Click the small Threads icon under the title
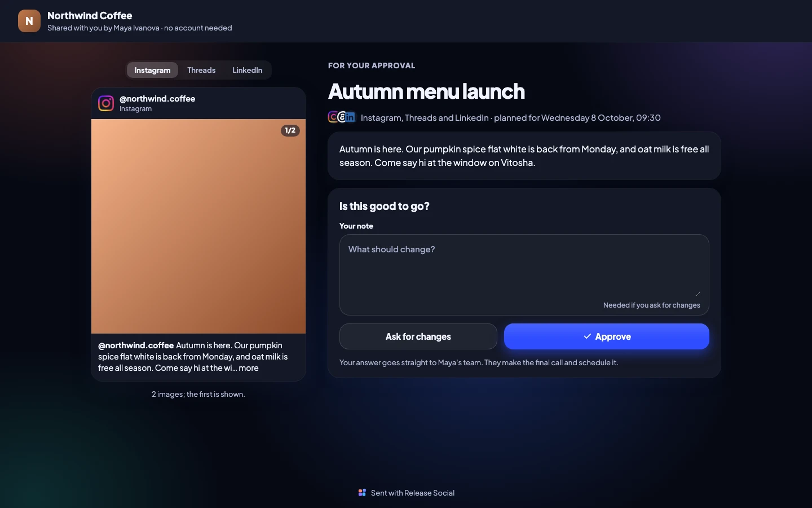812x508 pixels. coord(342,117)
